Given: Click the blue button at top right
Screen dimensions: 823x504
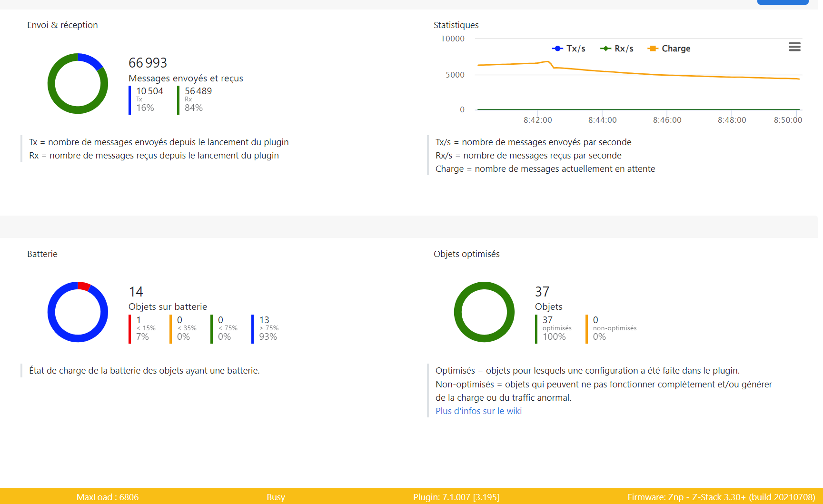Looking at the screenshot, I should 783,2.
